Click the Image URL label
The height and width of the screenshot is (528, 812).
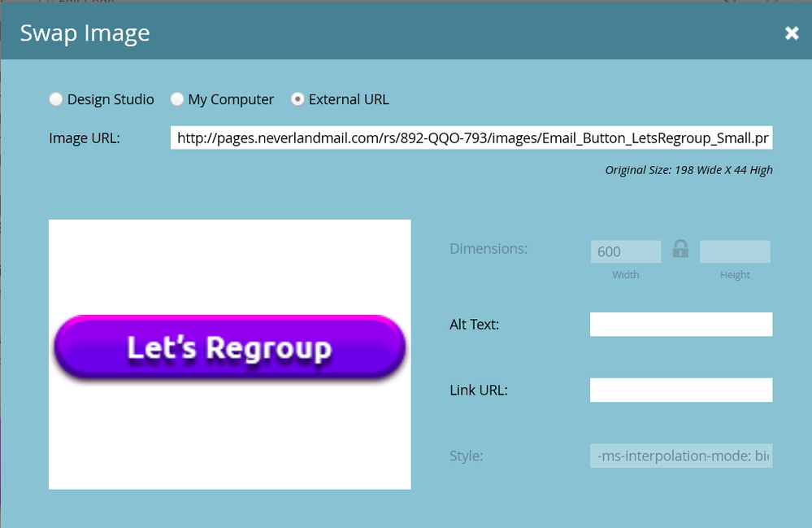point(85,138)
